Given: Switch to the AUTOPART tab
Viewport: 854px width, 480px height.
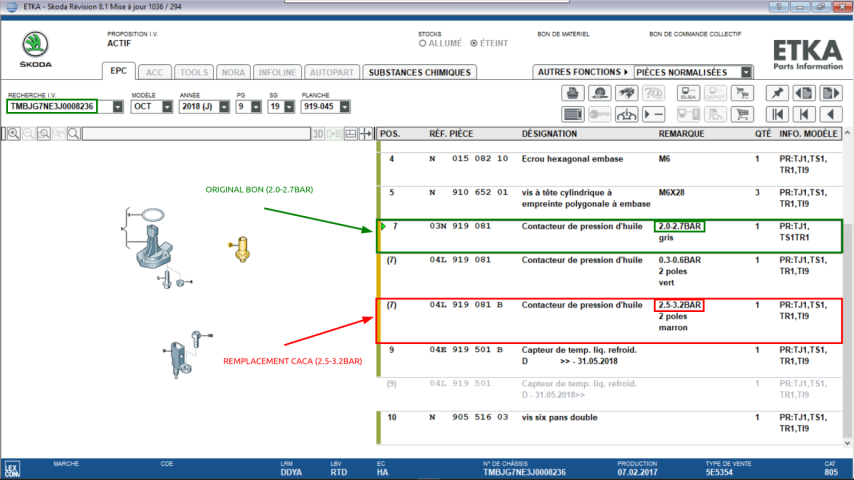Looking at the screenshot, I should 332,72.
